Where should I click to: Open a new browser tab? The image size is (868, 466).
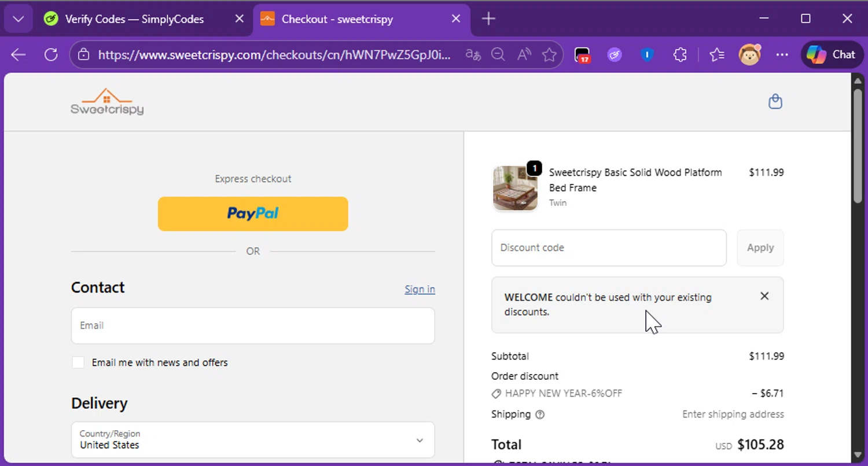click(x=488, y=19)
